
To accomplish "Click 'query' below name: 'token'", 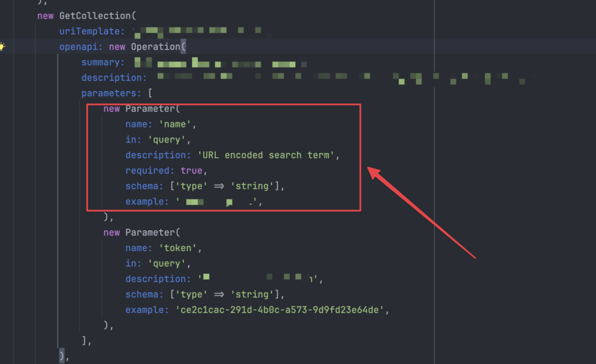I will 166,263.
